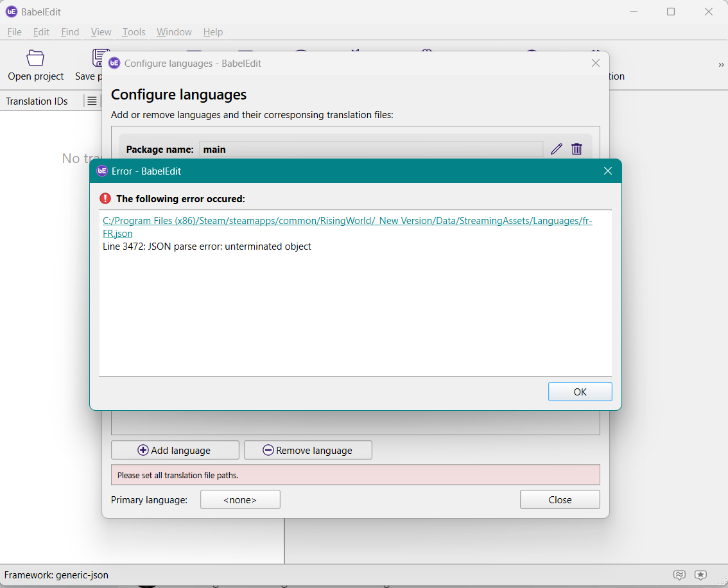Click the Add language button
The image size is (728, 588).
point(175,450)
